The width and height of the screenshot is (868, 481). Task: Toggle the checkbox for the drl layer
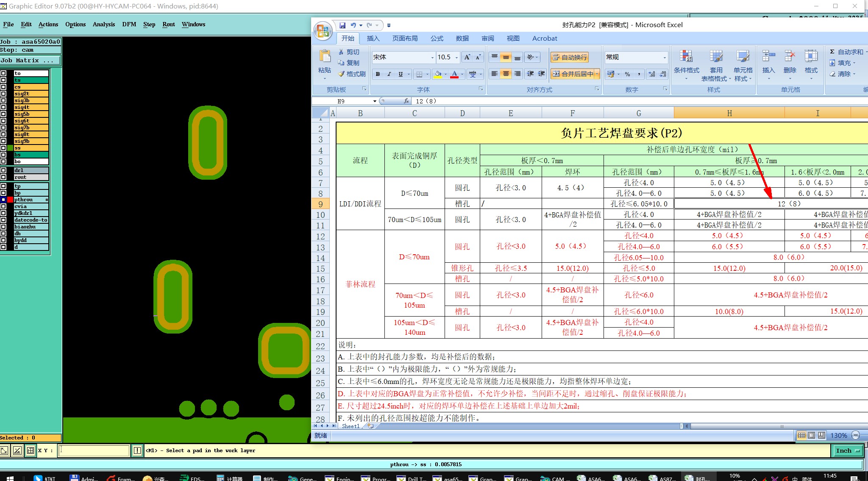[3, 170]
